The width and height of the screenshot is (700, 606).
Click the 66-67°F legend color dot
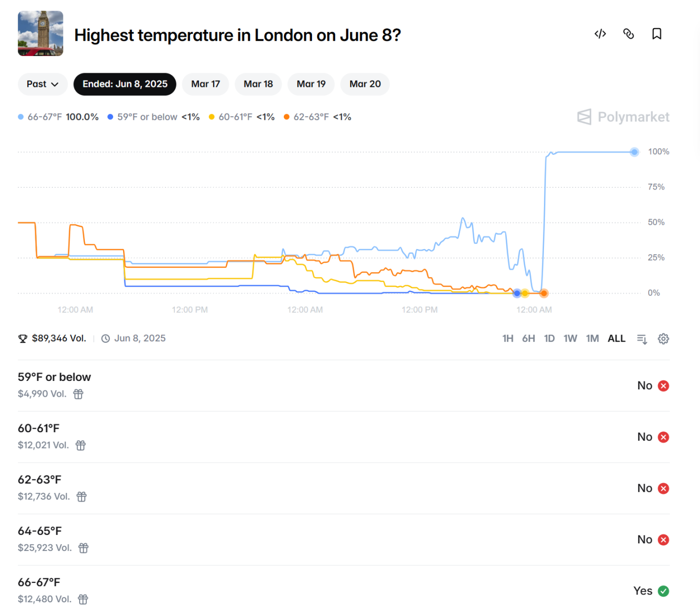point(21,117)
